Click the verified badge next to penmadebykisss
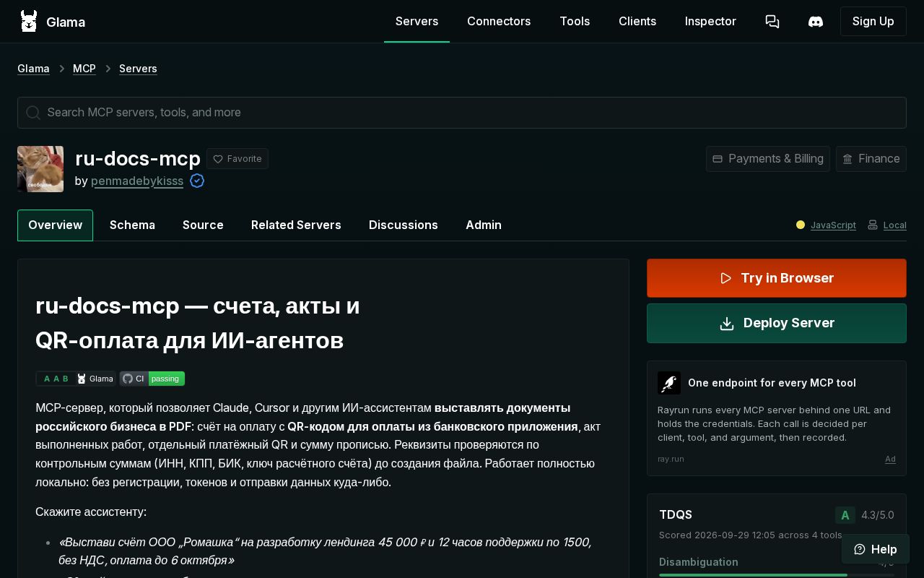The width and height of the screenshot is (924, 578). [197, 181]
